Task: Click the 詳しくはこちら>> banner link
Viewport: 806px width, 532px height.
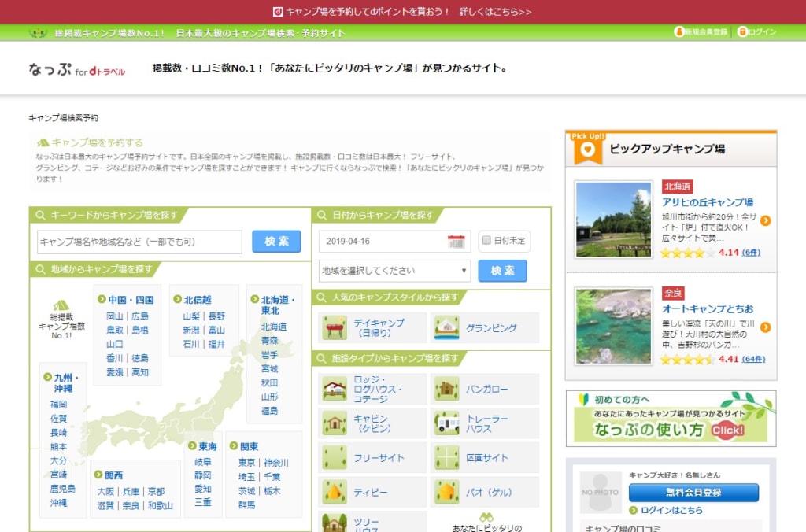Action: (496, 11)
